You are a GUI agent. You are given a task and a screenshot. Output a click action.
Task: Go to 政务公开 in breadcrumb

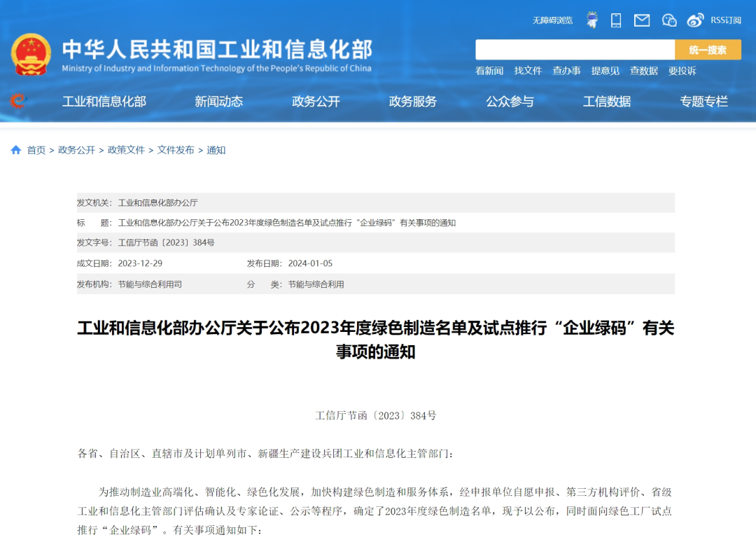(77, 150)
